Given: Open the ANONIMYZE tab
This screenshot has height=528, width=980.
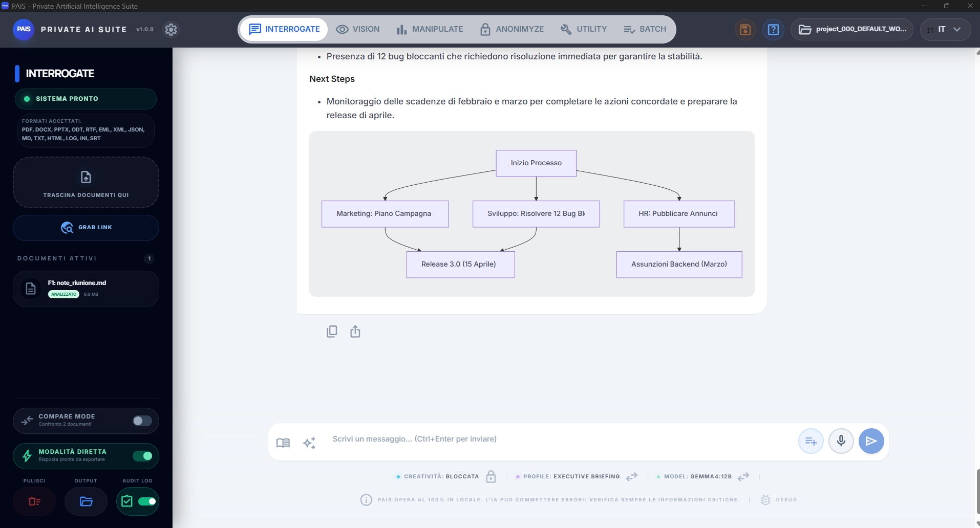Looking at the screenshot, I should click(x=512, y=29).
